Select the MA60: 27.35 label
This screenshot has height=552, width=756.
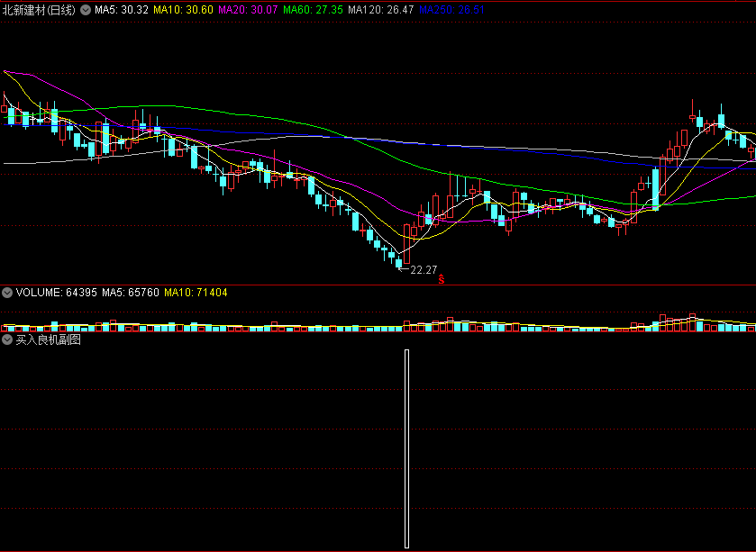pyautogui.click(x=313, y=10)
